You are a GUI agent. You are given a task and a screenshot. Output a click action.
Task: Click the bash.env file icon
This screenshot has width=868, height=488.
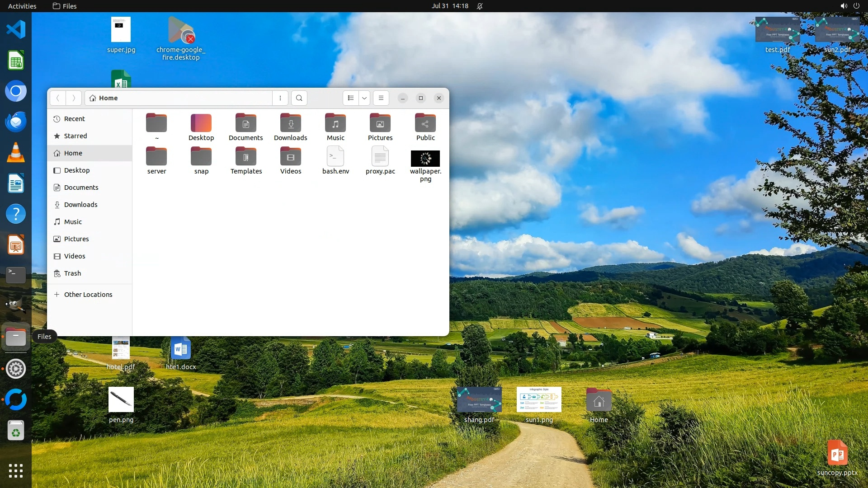click(335, 157)
